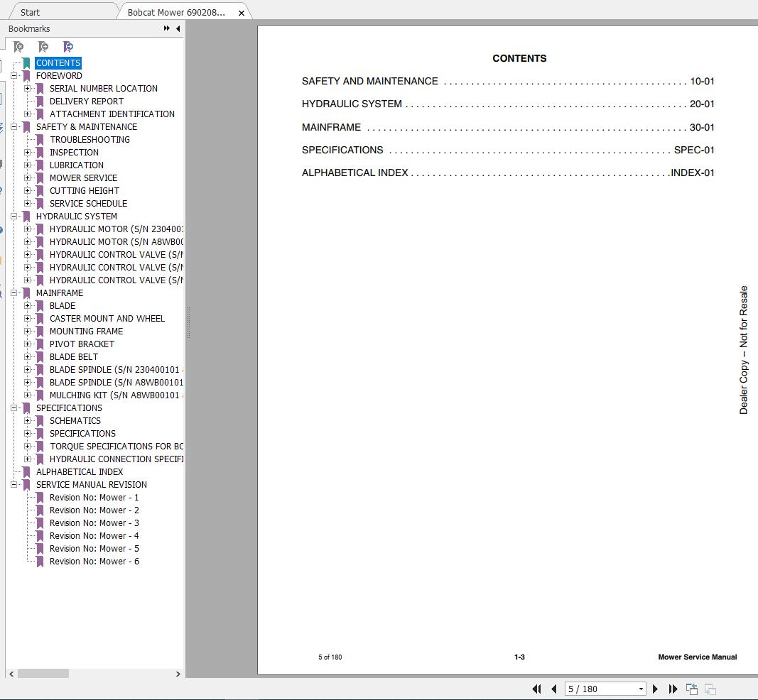Collapse the SERVICE MANUAL REVISION node
Screen dimensions: 758x700
[x=14, y=485]
